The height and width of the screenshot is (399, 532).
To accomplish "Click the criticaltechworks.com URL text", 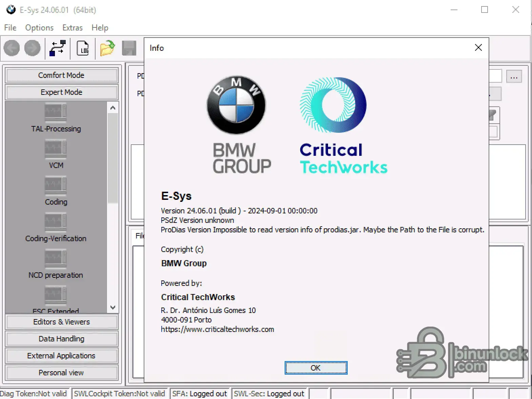I will tap(218, 329).
